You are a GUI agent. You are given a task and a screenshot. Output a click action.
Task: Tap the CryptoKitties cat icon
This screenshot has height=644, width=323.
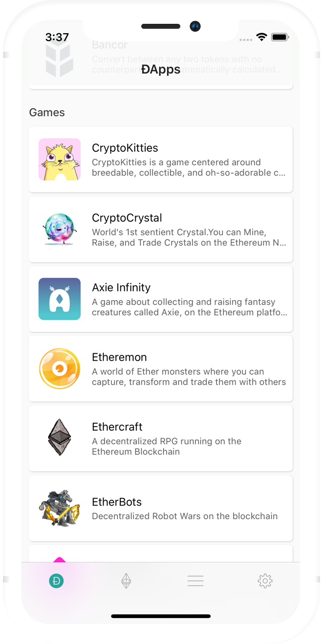(59, 159)
